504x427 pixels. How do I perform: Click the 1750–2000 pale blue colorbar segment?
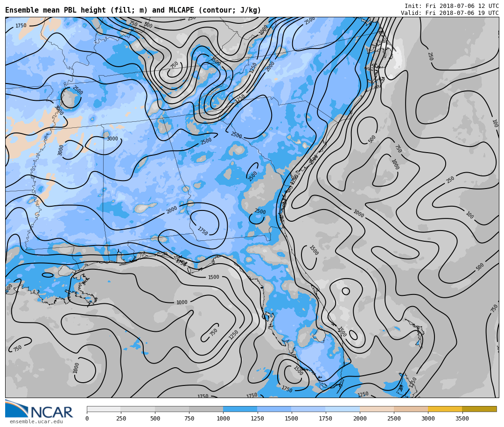[343, 409]
